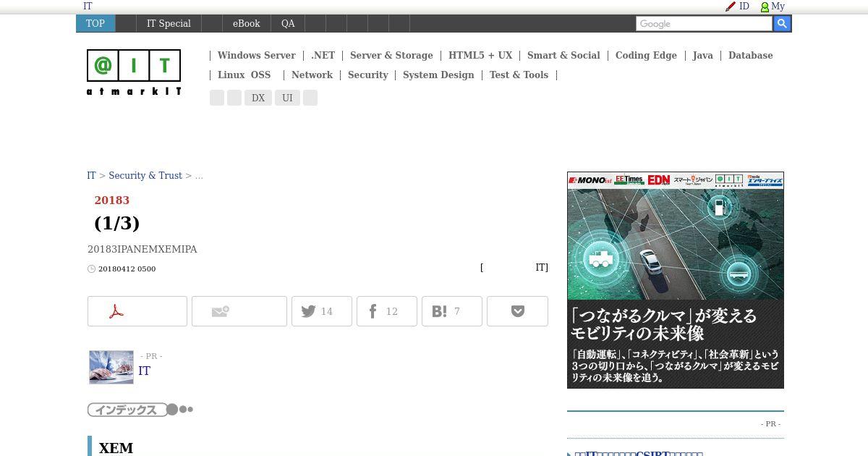868x456 pixels.
Task: Open the Test & Tools category
Action: (519, 75)
